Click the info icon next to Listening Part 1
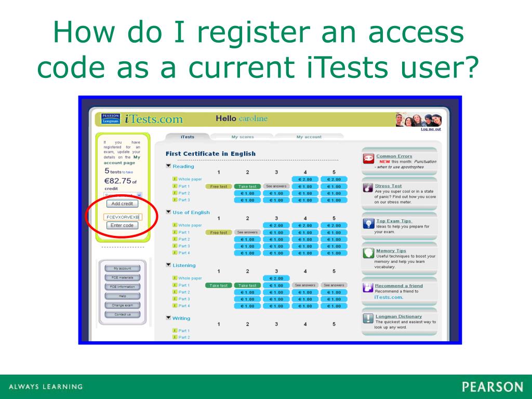The image size is (532, 399). [x=175, y=285]
